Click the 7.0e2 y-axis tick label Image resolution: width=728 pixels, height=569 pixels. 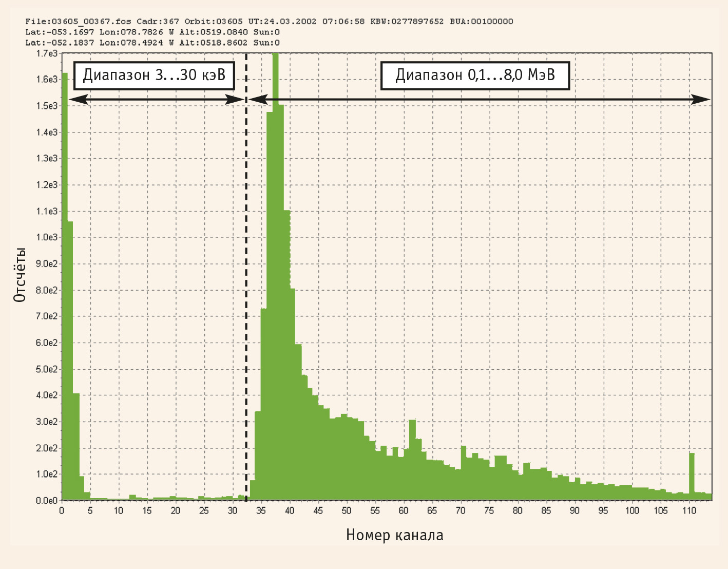pos(47,316)
